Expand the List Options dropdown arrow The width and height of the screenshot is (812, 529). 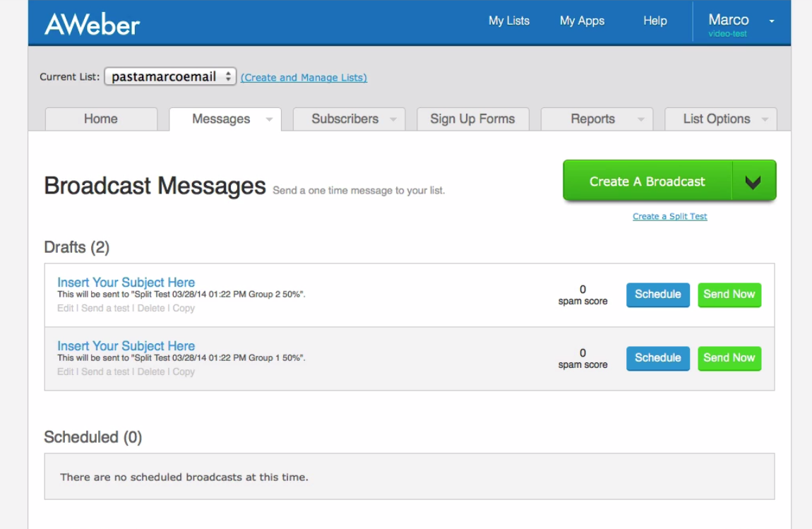pyautogui.click(x=765, y=119)
